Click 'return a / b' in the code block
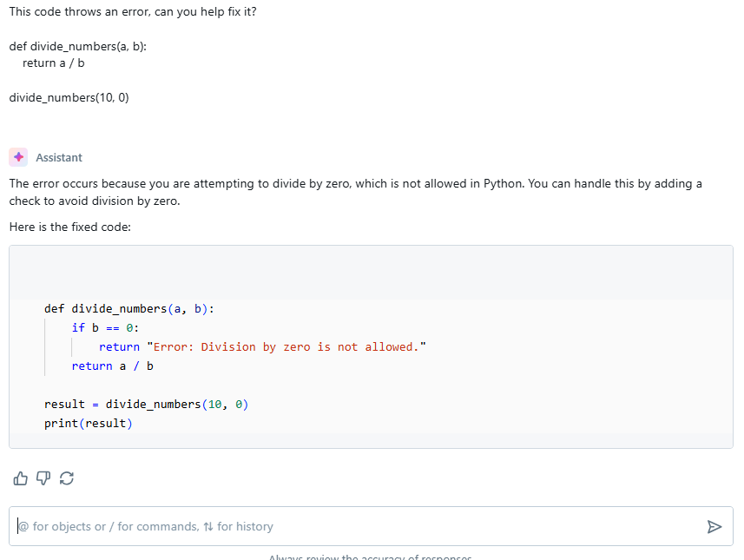Image resolution: width=744 pixels, height=560 pixels. point(110,366)
